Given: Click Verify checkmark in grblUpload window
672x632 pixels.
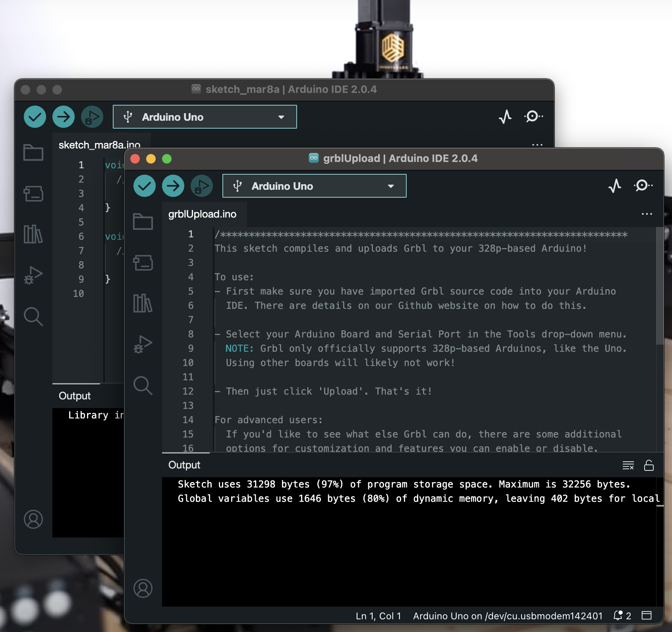Looking at the screenshot, I should [145, 186].
